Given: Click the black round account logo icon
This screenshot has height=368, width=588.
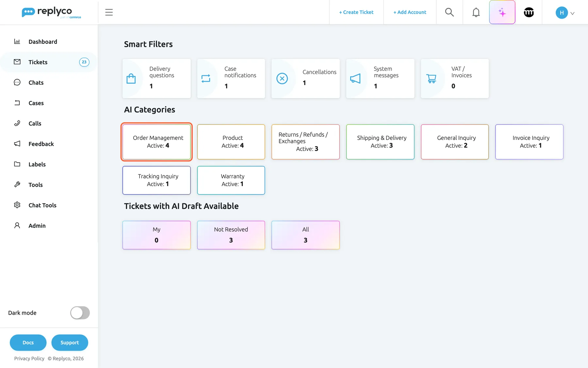Looking at the screenshot, I should [x=529, y=12].
